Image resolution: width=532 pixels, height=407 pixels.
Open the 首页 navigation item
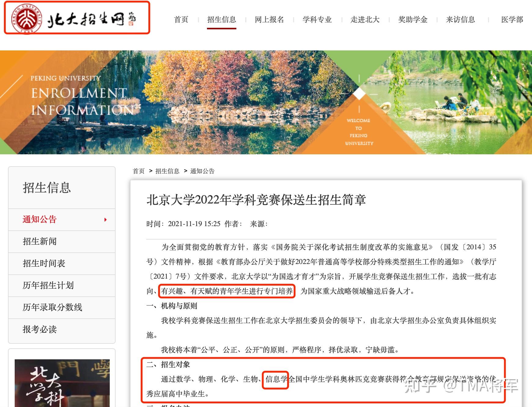tap(181, 20)
